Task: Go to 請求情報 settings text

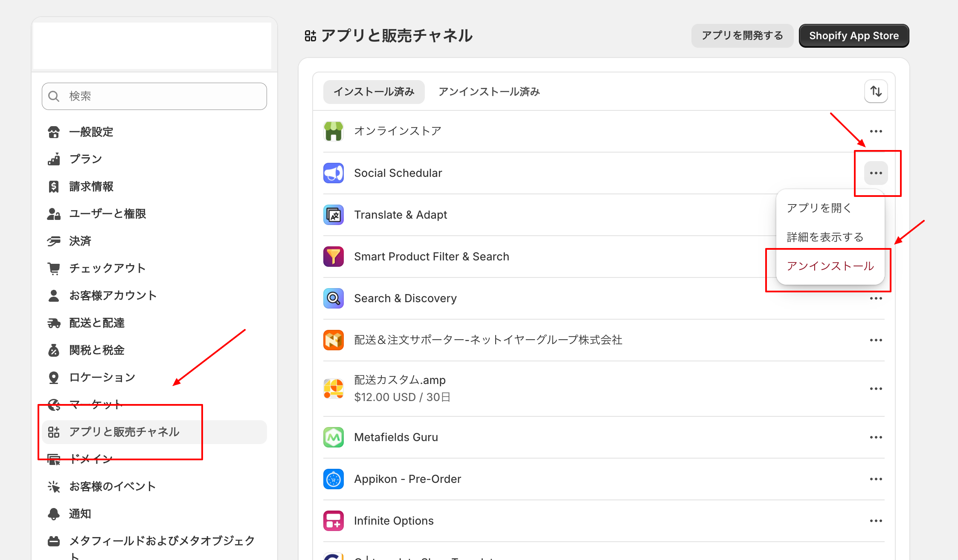Action: [91, 187]
